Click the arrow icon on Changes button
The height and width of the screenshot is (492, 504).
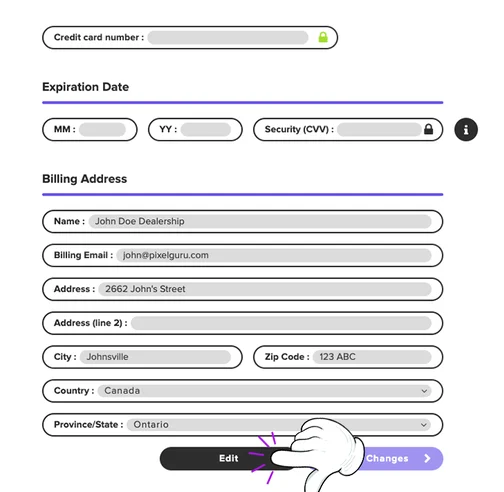click(x=427, y=459)
